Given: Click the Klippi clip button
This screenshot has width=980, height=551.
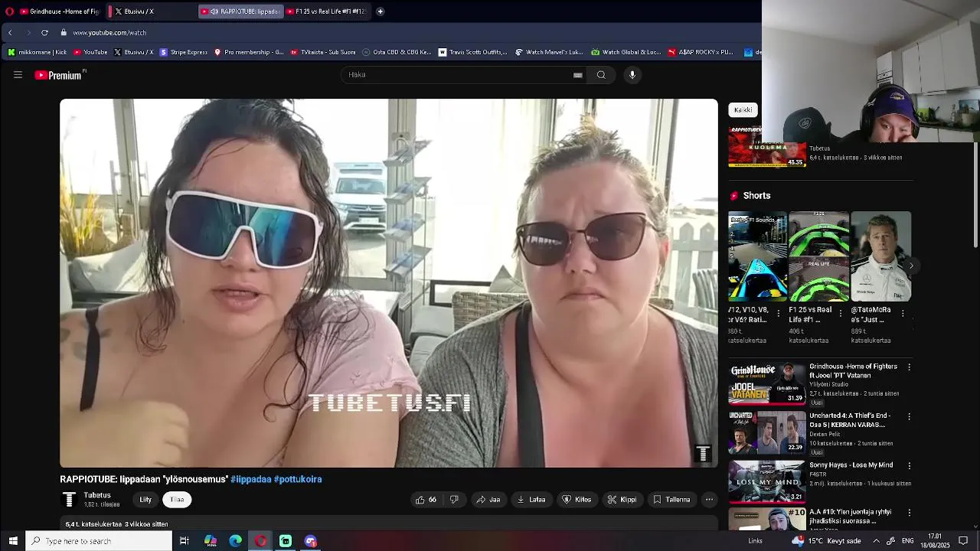Looking at the screenshot, I should pos(622,500).
